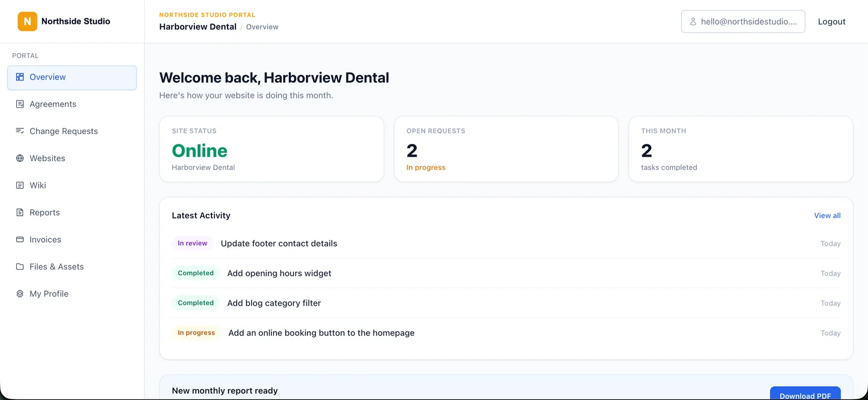Click the Wiki page icon
The image size is (868, 400).
point(20,186)
